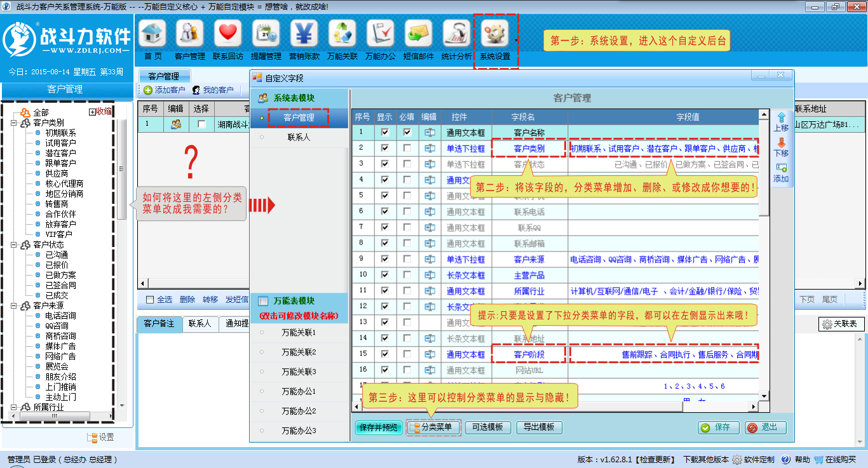Open the 统计分析 statistics icon
This screenshot has height=468, width=868.
pyautogui.click(x=457, y=33)
